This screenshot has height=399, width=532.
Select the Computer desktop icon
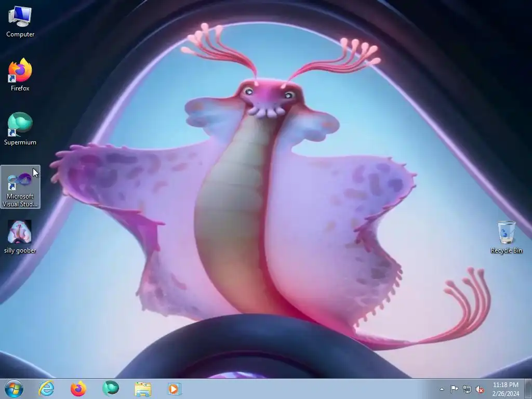(x=20, y=21)
